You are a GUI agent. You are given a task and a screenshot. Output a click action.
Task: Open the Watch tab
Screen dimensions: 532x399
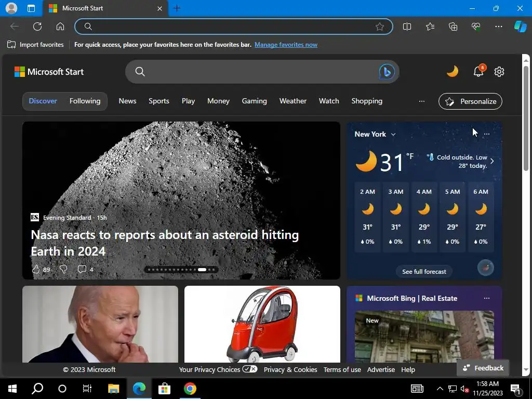pyautogui.click(x=329, y=101)
